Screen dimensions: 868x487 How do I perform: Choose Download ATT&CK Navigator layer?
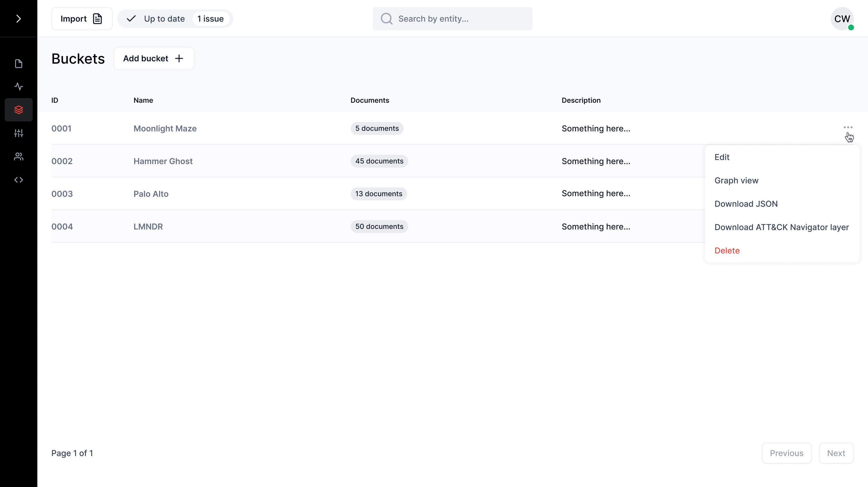click(782, 227)
